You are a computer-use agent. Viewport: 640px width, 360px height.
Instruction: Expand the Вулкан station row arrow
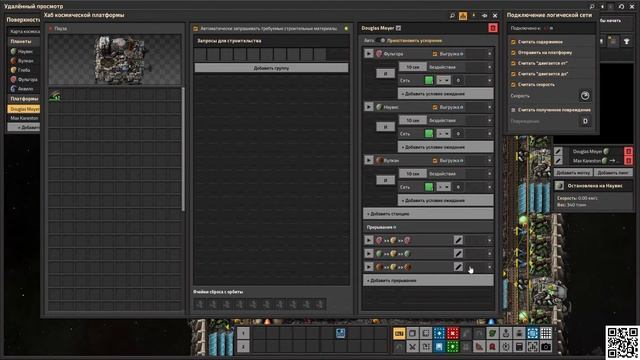[x=489, y=160]
